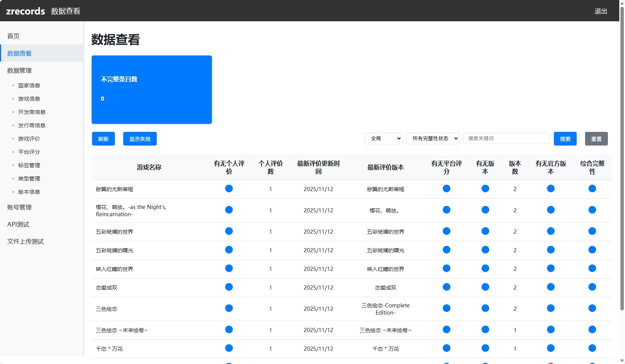Open 账号管理 in the sidebar
The height and width of the screenshot is (364, 625).
click(x=19, y=207)
